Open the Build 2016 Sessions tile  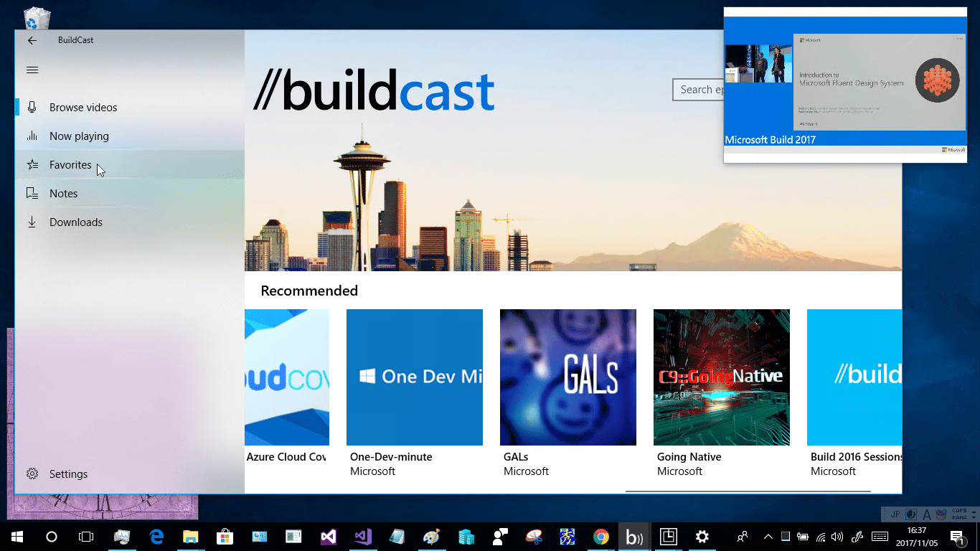(854, 377)
